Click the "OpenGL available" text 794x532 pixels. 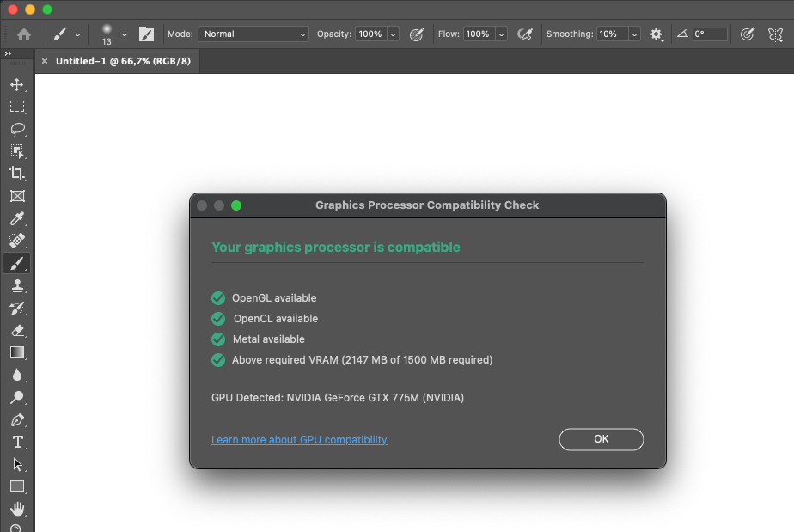point(274,298)
